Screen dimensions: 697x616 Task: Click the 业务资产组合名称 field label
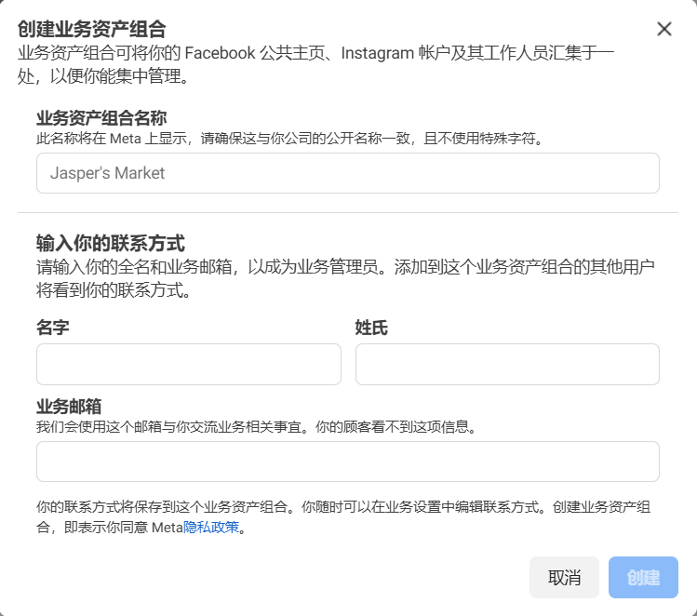pos(101,118)
